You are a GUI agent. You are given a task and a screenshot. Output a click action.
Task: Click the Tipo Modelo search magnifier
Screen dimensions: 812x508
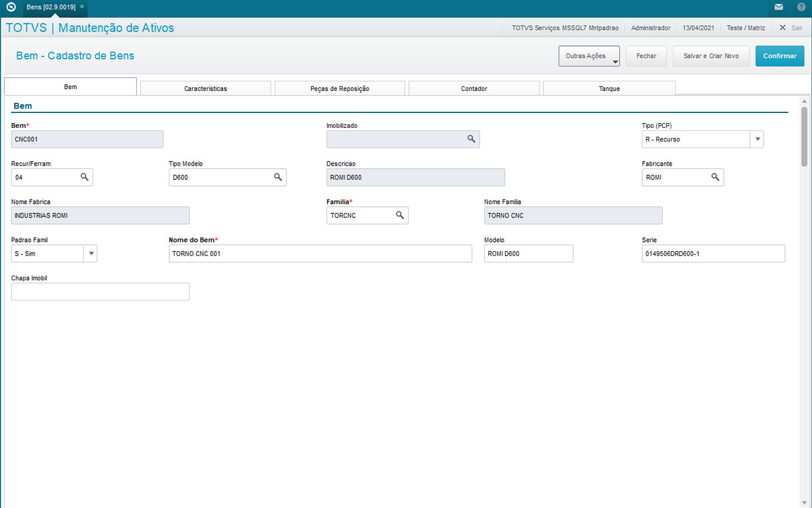point(278,178)
